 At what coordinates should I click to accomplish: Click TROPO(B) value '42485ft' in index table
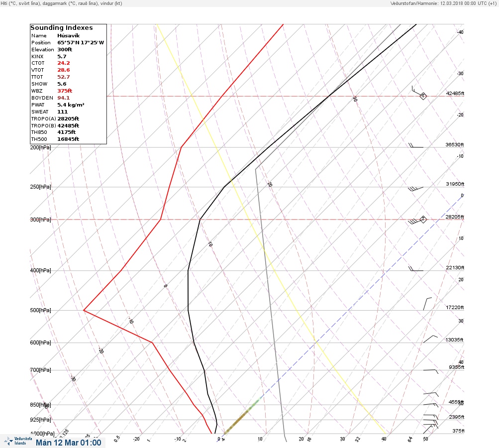pyautogui.click(x=68, y=126)
